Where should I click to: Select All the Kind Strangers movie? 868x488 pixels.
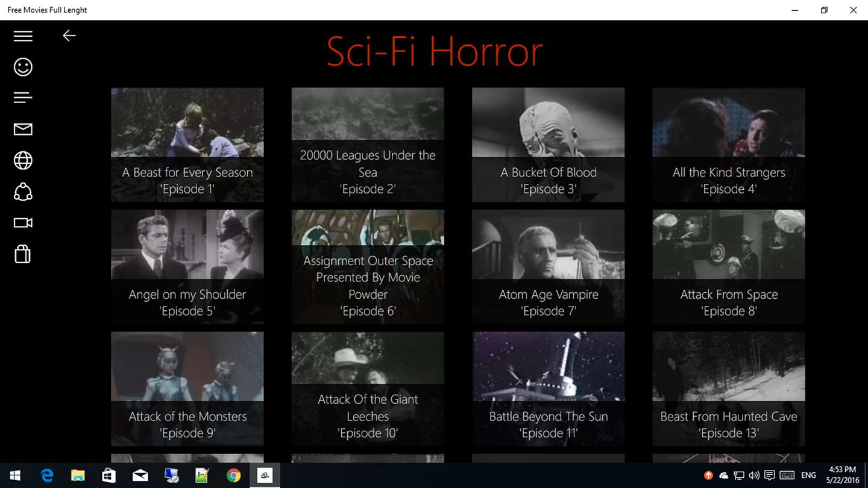(729, 145)
